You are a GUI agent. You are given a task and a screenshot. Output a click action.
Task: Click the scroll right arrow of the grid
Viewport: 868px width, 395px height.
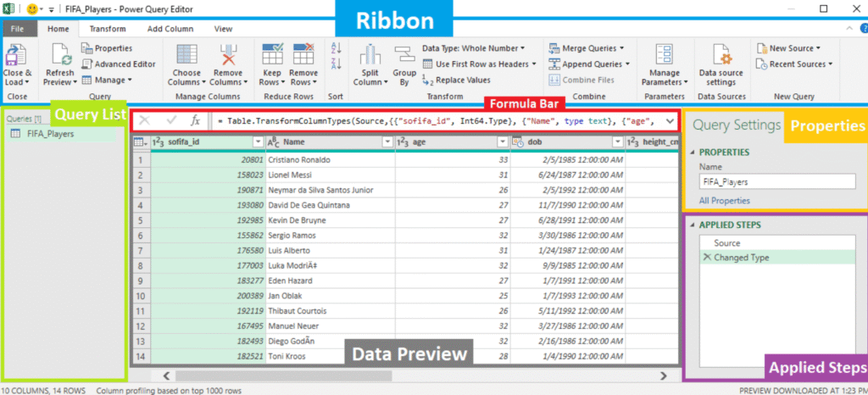point(663,376)
